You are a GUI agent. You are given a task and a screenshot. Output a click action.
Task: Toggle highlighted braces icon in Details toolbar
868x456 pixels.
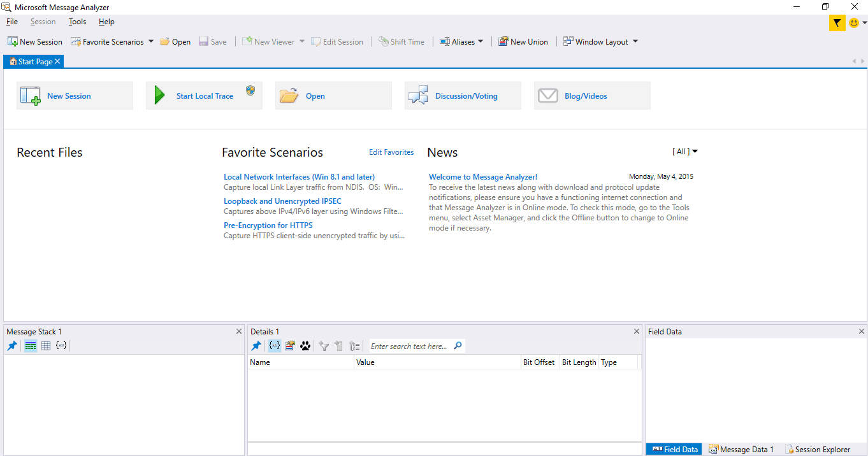pyautogui.click(x=275, y=346)
